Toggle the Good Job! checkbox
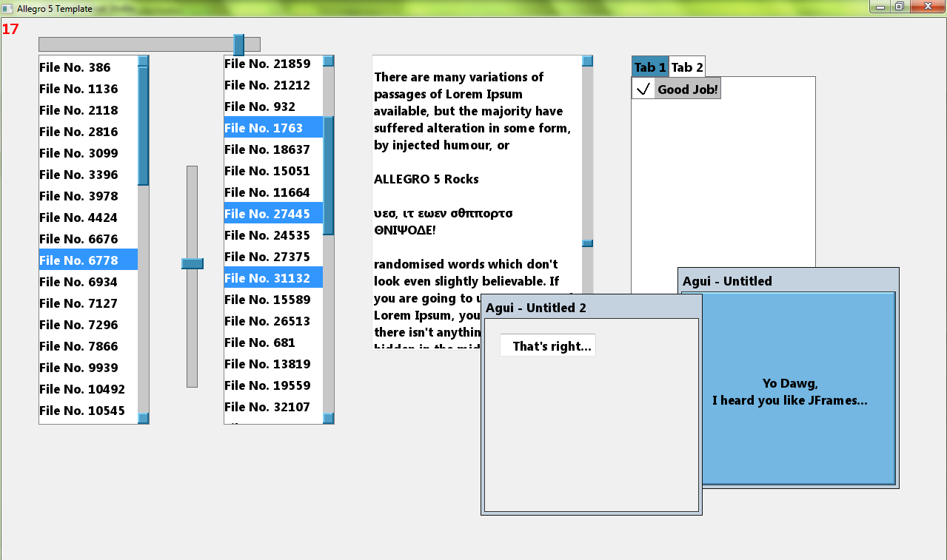Viewport: 947px width, 560px height. pyautogui.click(x=643, y=90)
